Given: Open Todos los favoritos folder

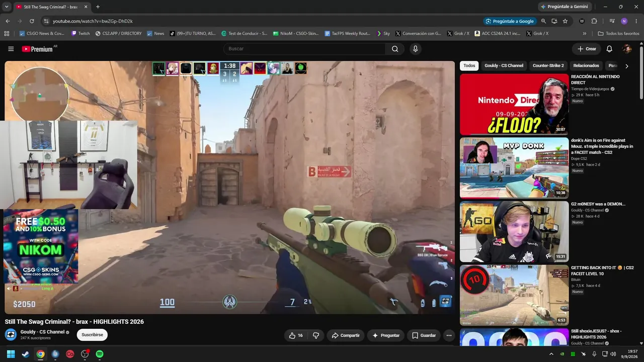Looking at the screenshot, I should pos(618,33).
